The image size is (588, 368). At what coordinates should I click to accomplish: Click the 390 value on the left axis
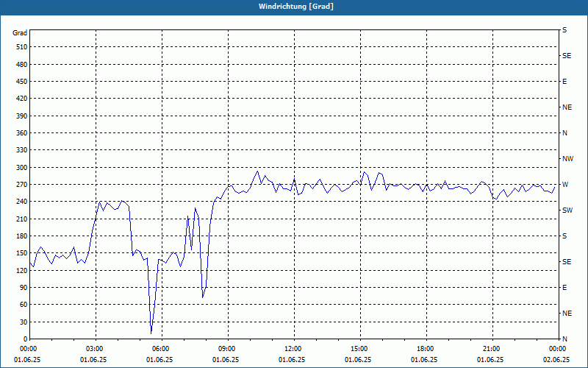click(22, 116)
